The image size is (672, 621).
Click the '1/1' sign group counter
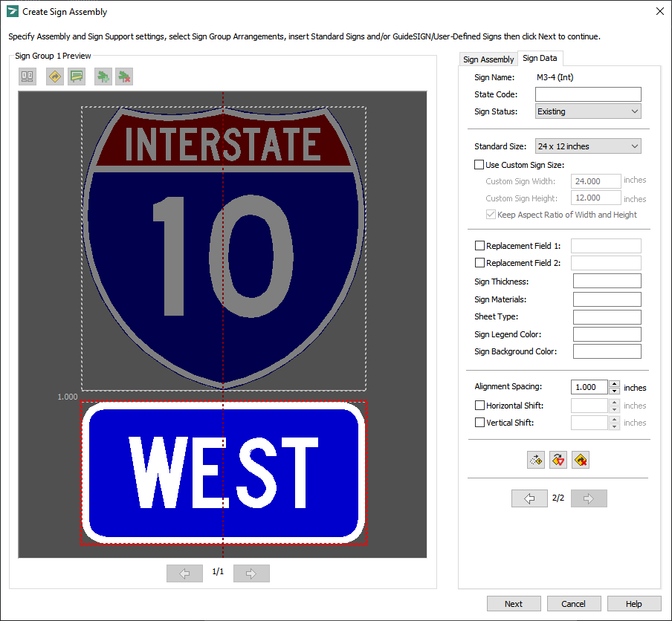tap(218, 572)
